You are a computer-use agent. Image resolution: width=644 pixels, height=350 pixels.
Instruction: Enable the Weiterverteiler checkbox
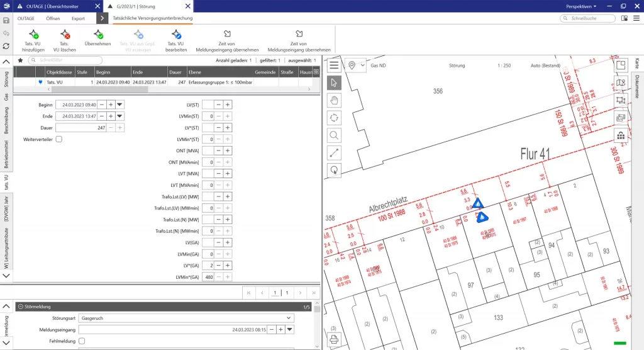pyautogui.click(x=59, y=138)
